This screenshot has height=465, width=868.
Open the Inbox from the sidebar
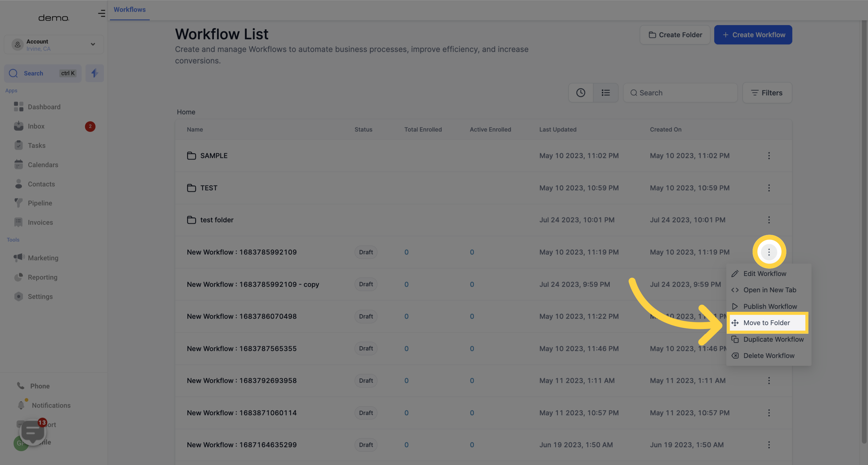tap(36, 126)
